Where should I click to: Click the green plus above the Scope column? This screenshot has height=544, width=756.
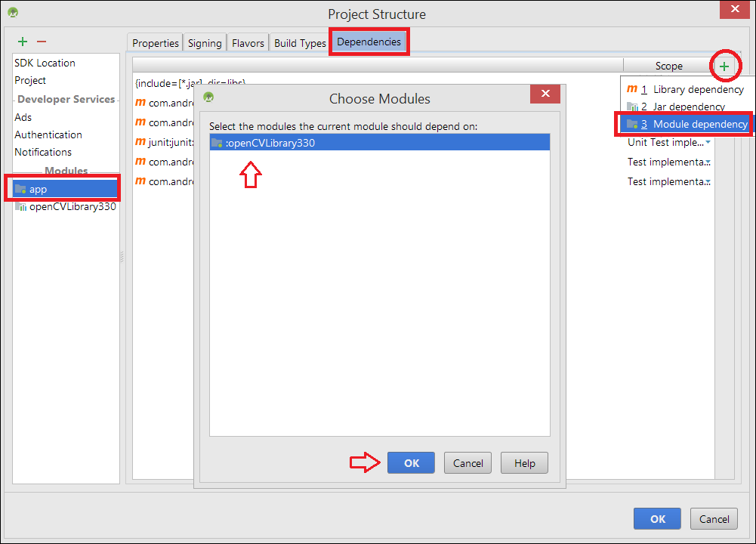pos(724,66)
